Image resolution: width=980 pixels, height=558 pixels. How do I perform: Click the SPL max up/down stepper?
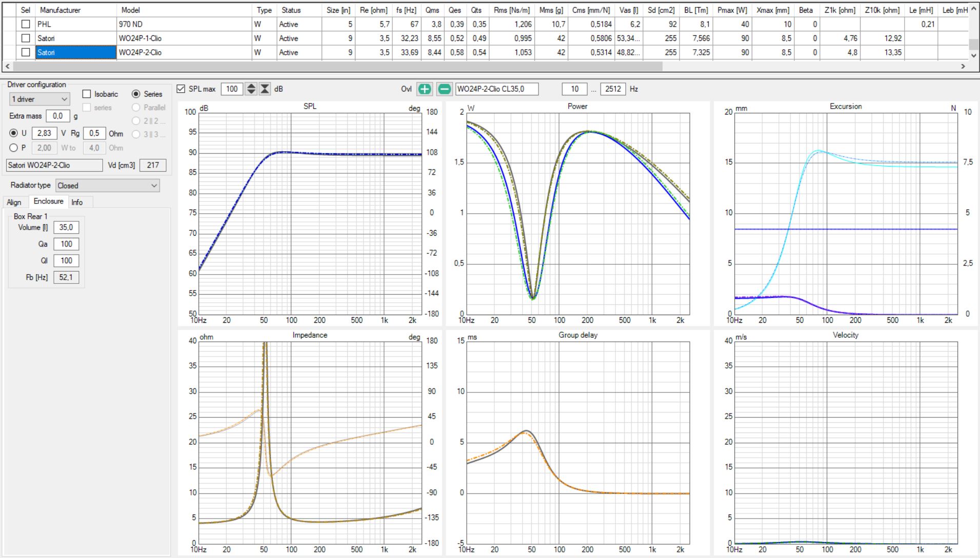point(251,89)
